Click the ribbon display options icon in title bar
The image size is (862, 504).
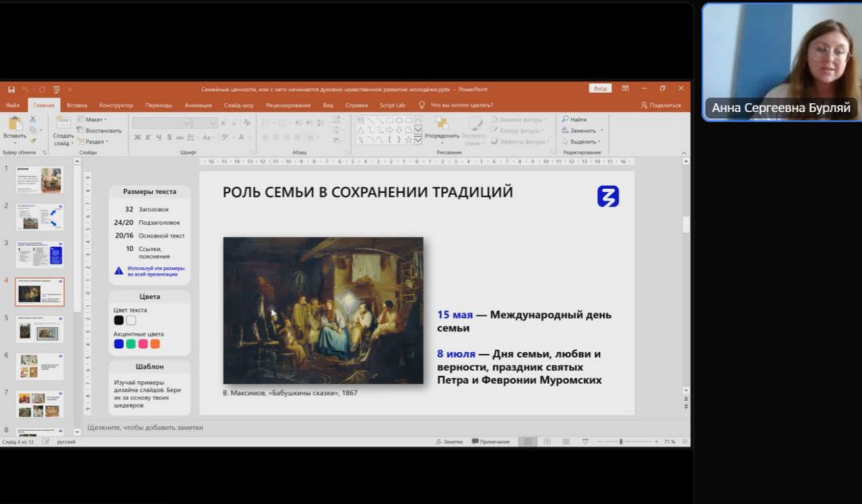[x=625, y=89]
